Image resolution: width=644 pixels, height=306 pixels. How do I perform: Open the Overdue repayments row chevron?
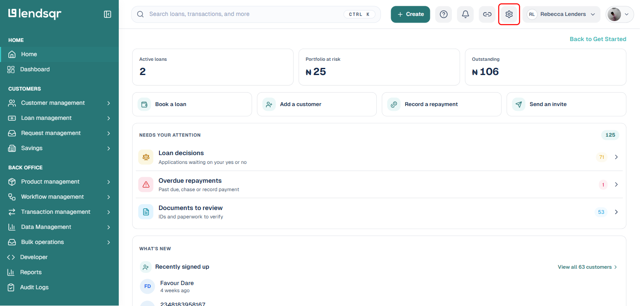(616, 184)
